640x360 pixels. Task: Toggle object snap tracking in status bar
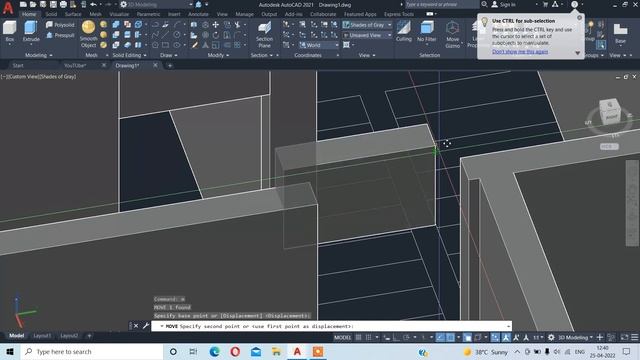tap(440, 337)
